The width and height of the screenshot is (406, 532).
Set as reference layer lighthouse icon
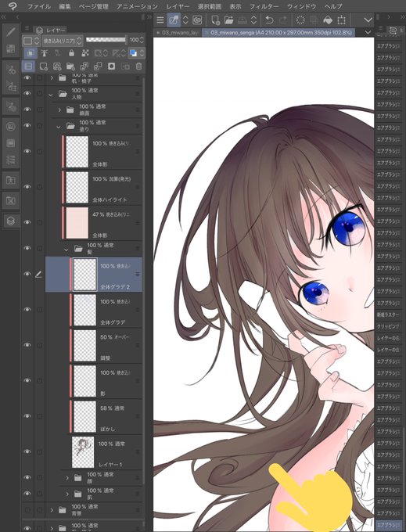[44, 53]
